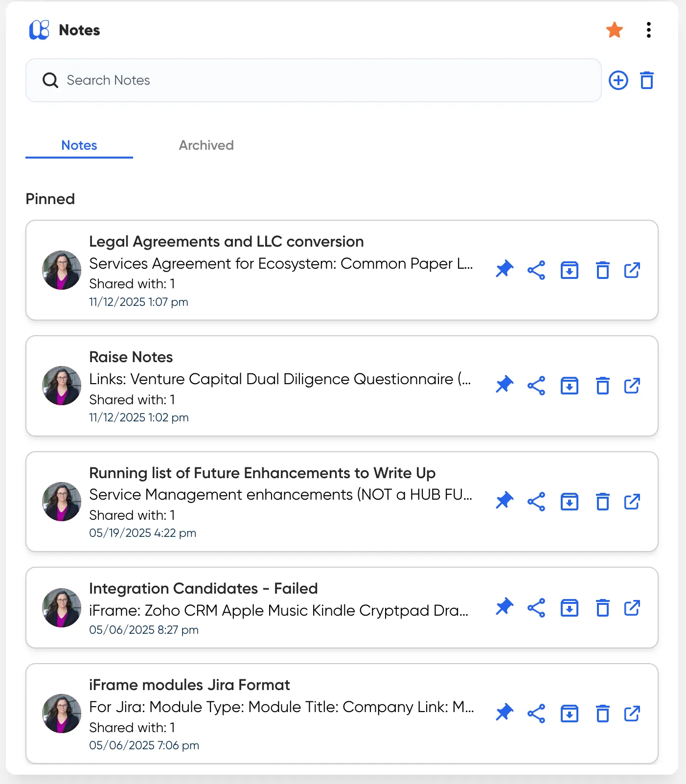Open Running list of Future Enhancements externally
686x784 pixels.
tap(632, 502)
